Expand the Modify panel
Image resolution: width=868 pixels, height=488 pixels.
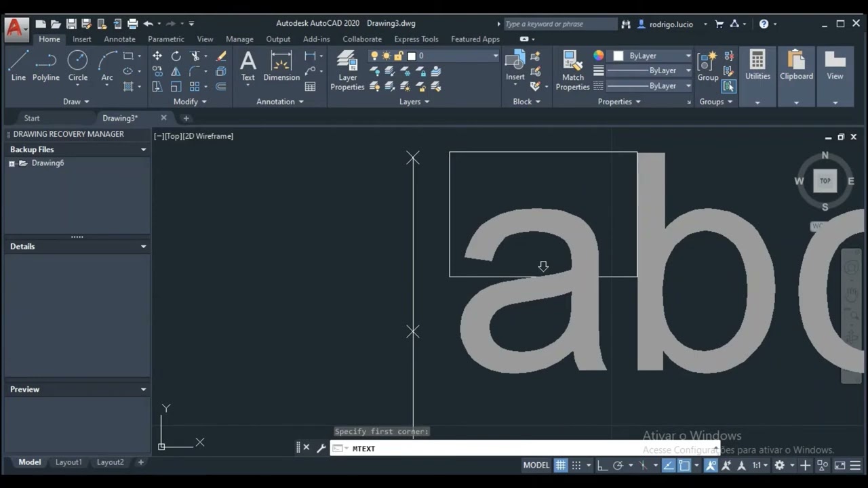click(190, 102)
